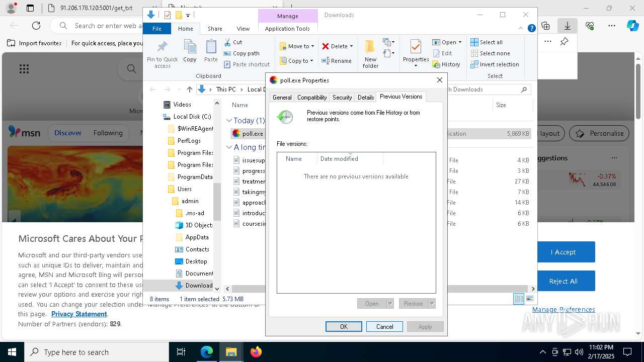Open the Move to dropdown

(297, 46)
